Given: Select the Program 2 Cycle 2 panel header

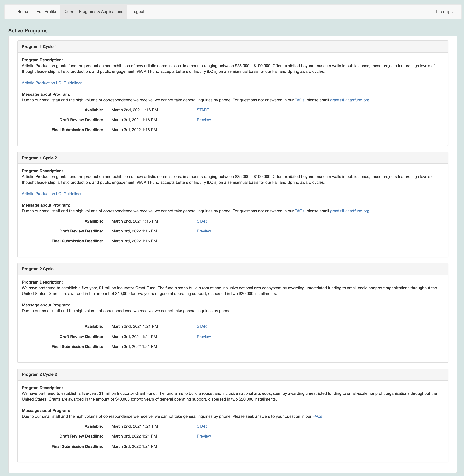Looking at the screenshot, I should [233, 374].
